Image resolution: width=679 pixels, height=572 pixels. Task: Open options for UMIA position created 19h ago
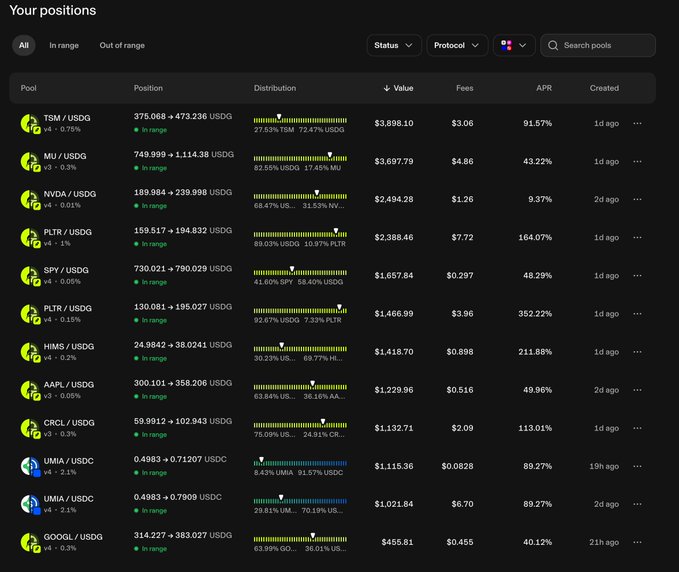coord(637,466)
